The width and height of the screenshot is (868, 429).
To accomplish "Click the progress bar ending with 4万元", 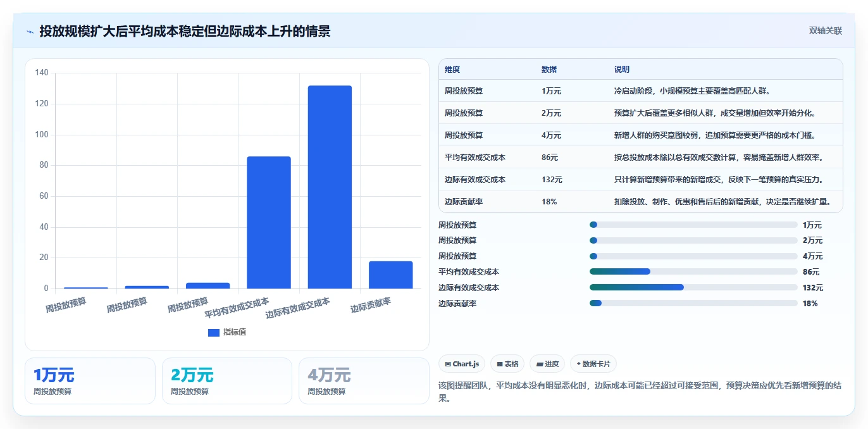I will (x=693, y=256).
